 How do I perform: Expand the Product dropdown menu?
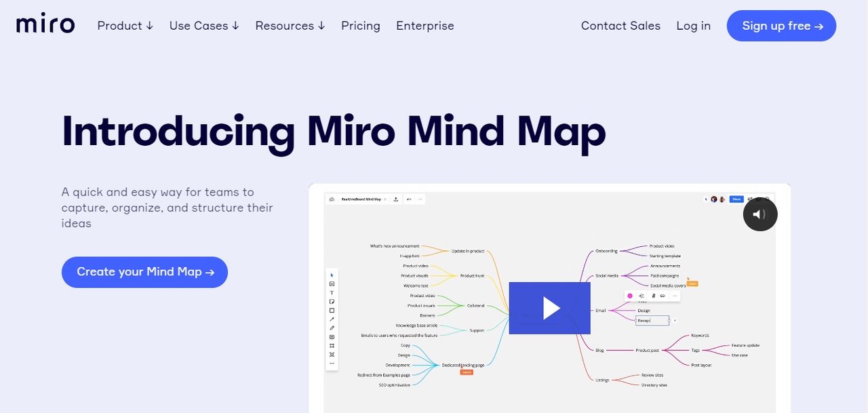pyautogui.click(x=125, y=26)
